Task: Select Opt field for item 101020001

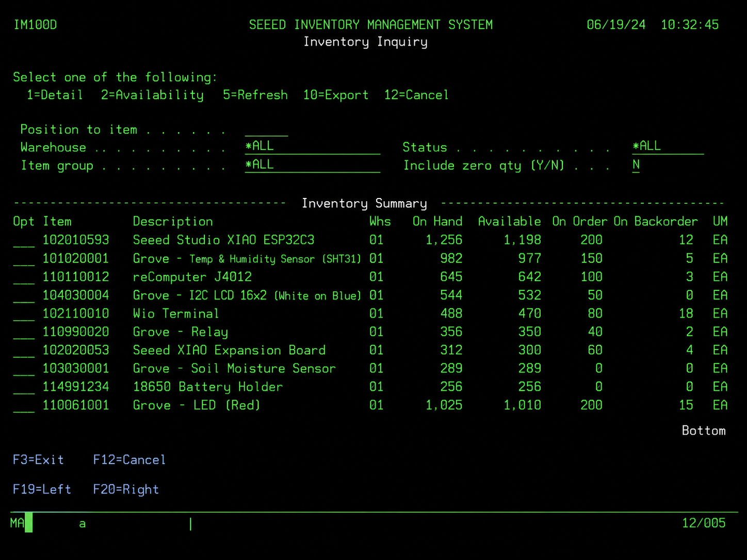Action: (x=24, y=259)
